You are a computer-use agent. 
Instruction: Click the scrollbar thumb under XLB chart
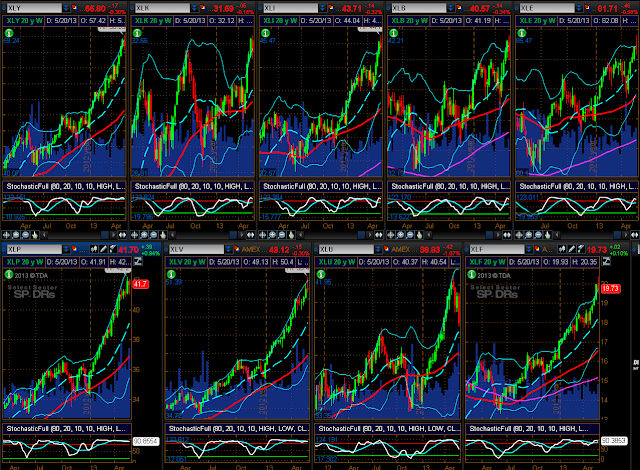coord(489,235)
